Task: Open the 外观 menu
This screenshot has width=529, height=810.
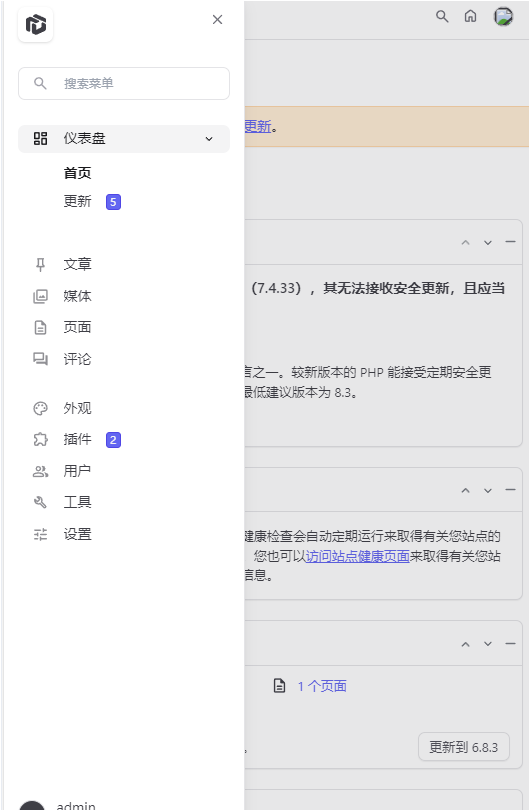Action: pyautogui.click(x=77, y=408)
